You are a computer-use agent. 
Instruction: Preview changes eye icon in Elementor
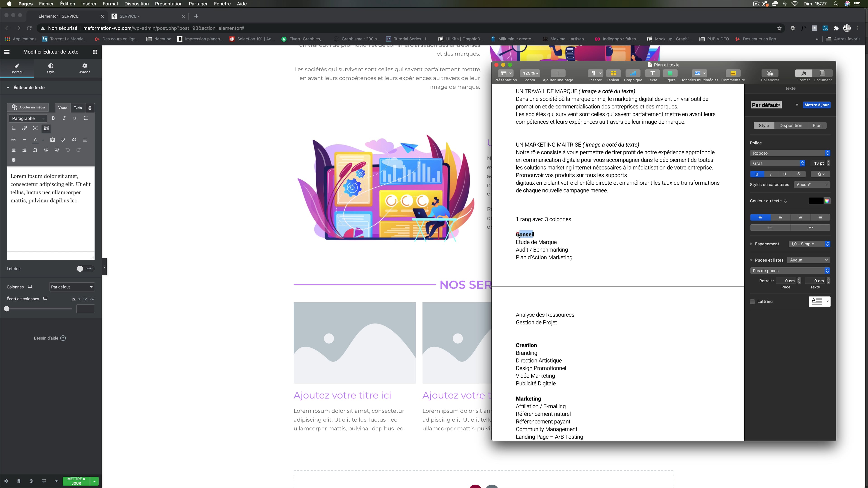pyautogui.click(x=56, y=481)
